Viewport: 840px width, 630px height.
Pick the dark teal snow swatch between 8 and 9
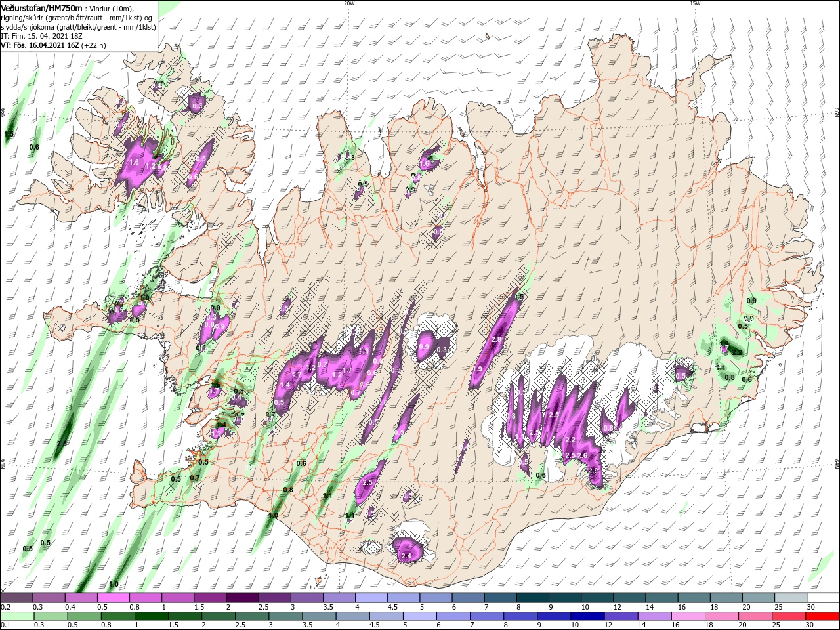[x=533, y=598]
